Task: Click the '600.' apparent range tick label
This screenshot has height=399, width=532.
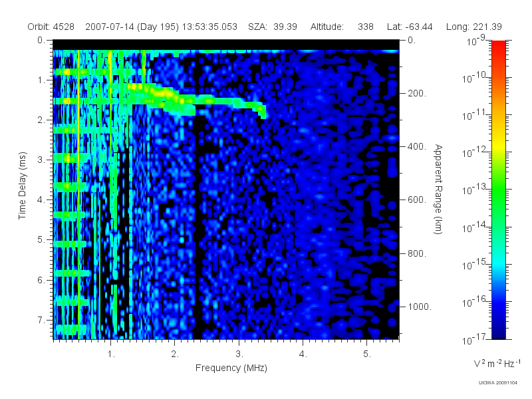Action: coord(417,200)
